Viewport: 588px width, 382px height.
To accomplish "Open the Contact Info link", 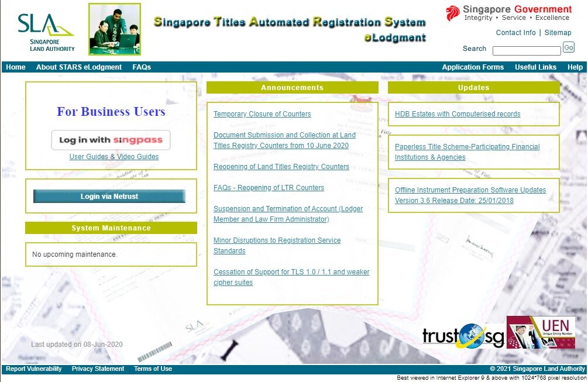I will [x=515, y=33].
